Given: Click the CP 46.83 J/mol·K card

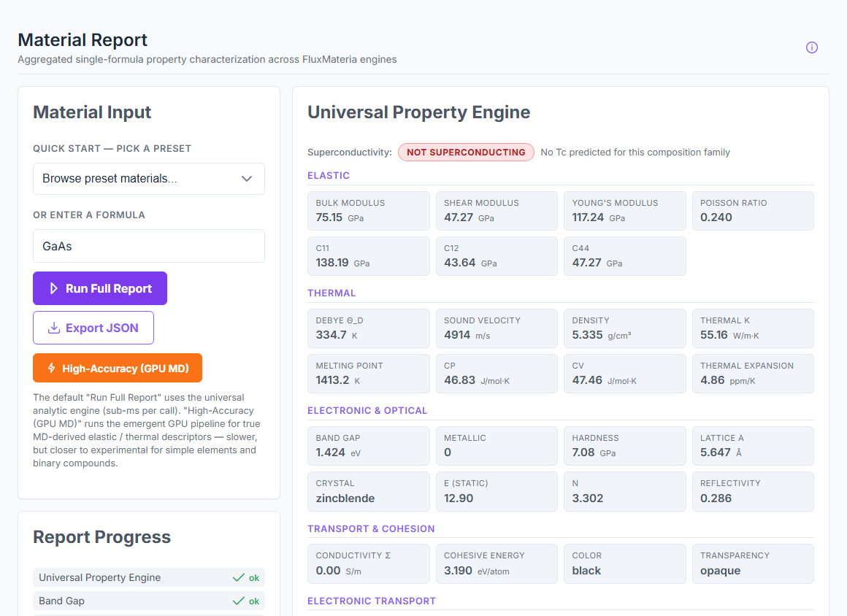Looking at the screenshot, I should pyautogui.click(x=497, y=374).
